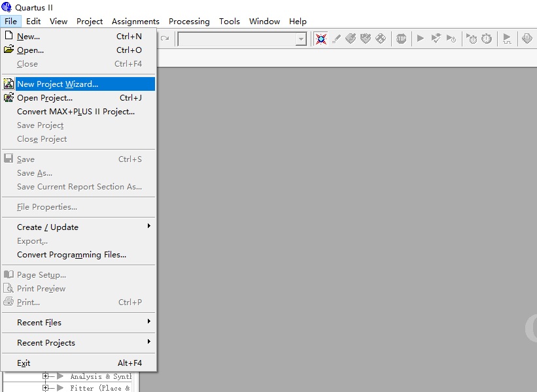The width and height of the screenshot is (537, 392).
Task: Open the View menu
Action: 58,21
